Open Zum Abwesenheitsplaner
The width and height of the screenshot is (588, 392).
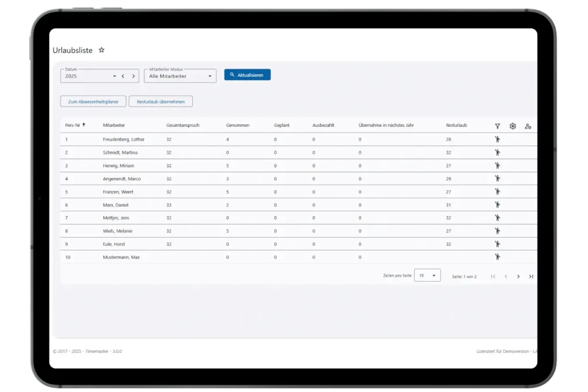point(93,102)
